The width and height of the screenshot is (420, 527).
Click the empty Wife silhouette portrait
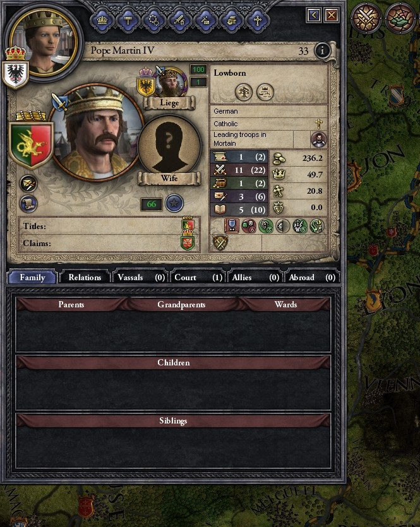click(169, 145)
